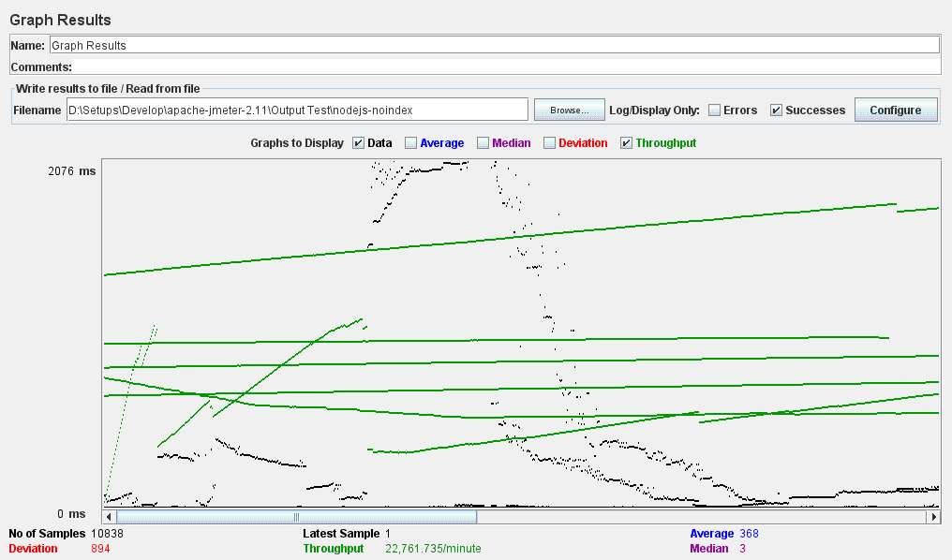
Task: Toggle the Throughput graph checkbox
Action: 627,143
